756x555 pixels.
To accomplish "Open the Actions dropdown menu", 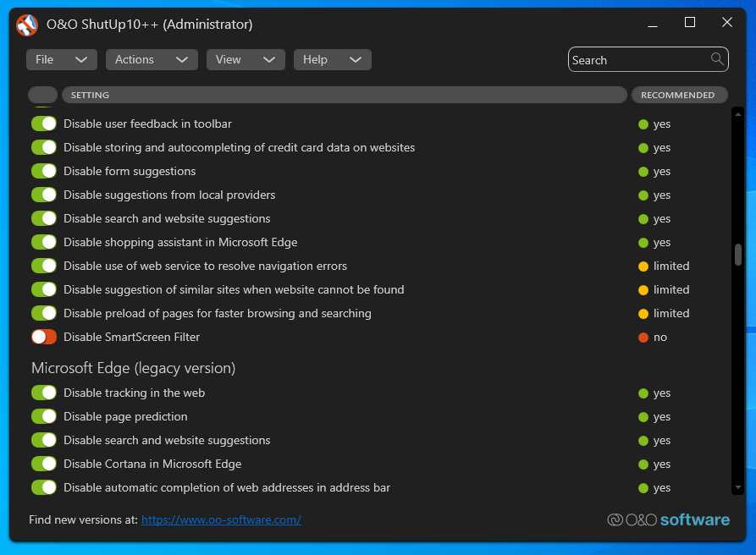I will pos(152,60).
